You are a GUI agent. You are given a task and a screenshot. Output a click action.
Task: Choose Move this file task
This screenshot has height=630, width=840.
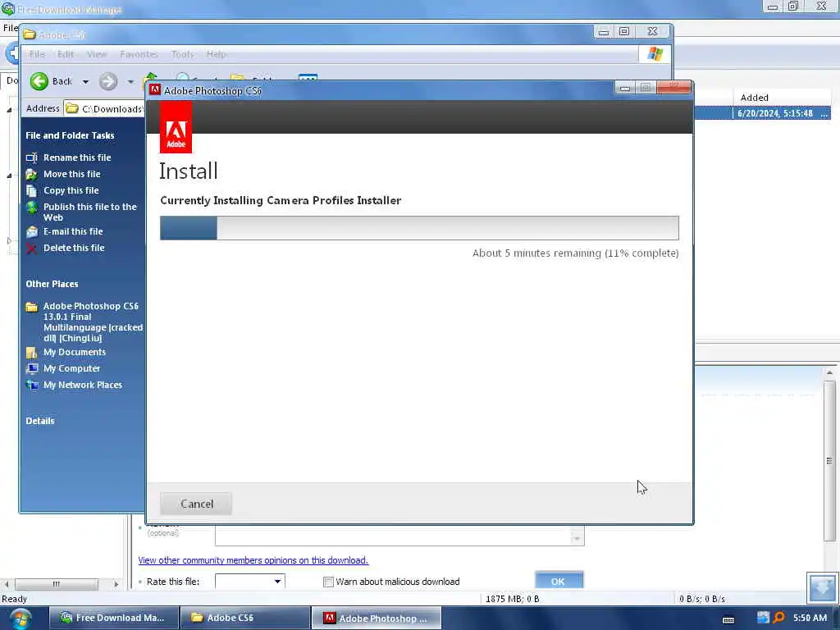72,174
